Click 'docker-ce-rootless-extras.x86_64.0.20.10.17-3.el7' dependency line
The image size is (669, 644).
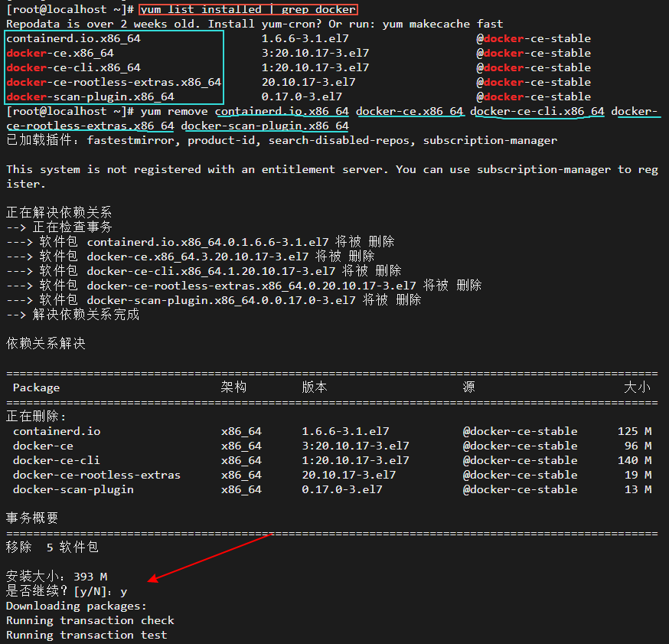tap(244, 285)
